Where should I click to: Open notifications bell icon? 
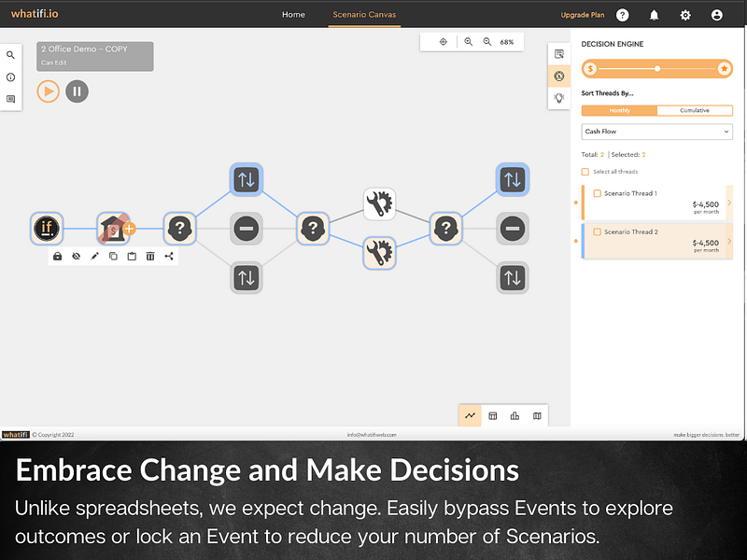[x=655, y=15]
